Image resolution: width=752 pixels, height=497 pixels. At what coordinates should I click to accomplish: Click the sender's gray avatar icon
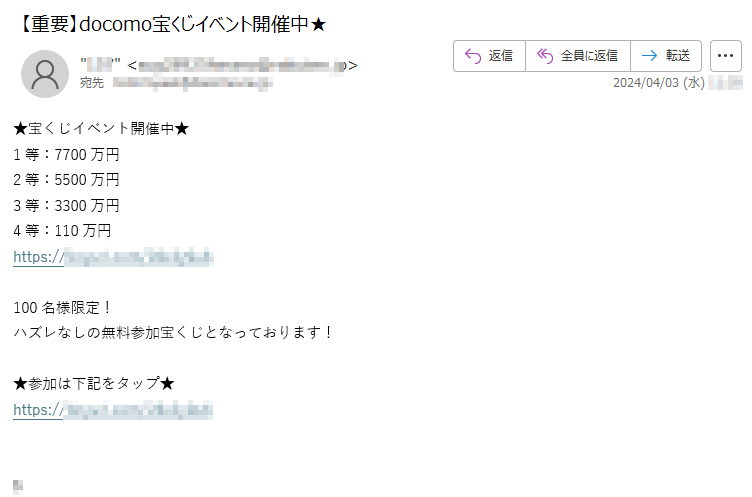(x=45, y=74)
